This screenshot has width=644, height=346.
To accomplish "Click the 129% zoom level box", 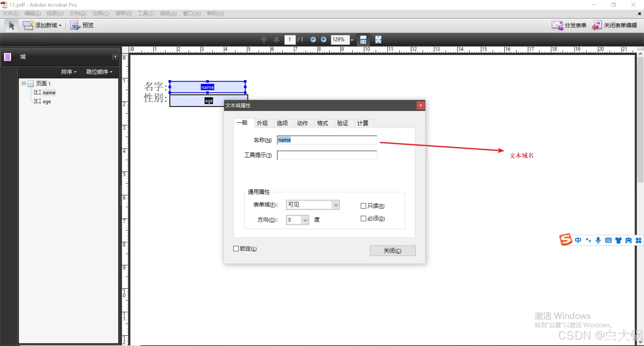I will point(340,40).
